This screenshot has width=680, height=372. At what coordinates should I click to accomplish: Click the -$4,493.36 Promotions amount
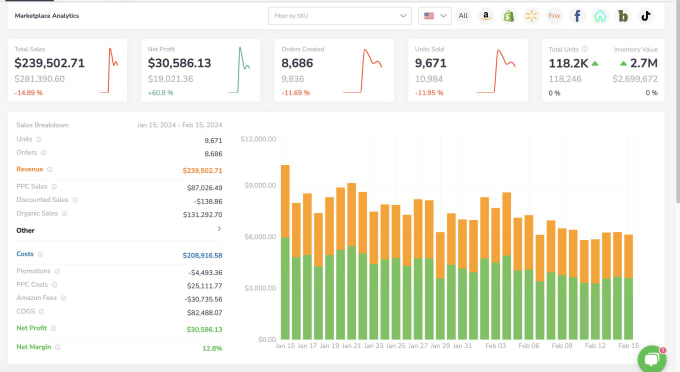click(206, 273)
